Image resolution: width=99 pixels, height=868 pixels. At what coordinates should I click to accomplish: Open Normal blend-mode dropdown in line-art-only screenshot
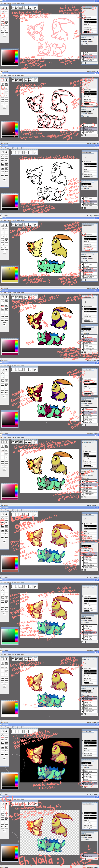click(88, 182)
